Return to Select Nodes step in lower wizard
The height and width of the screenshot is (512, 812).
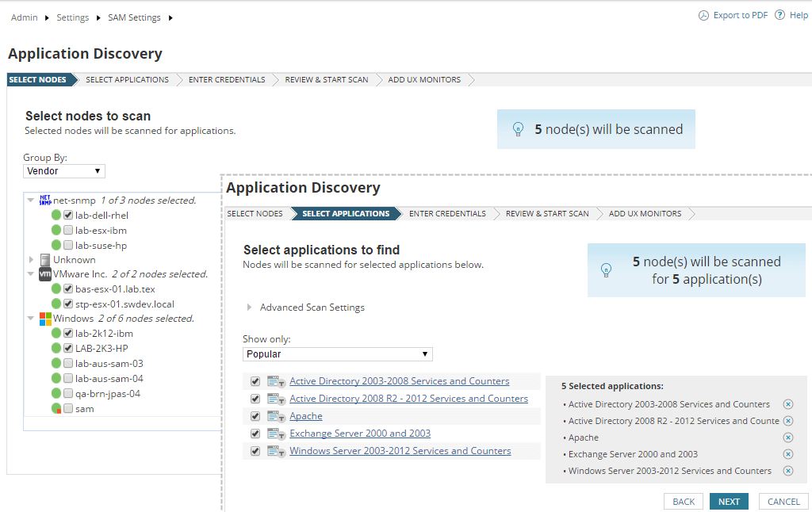[255, 214]
